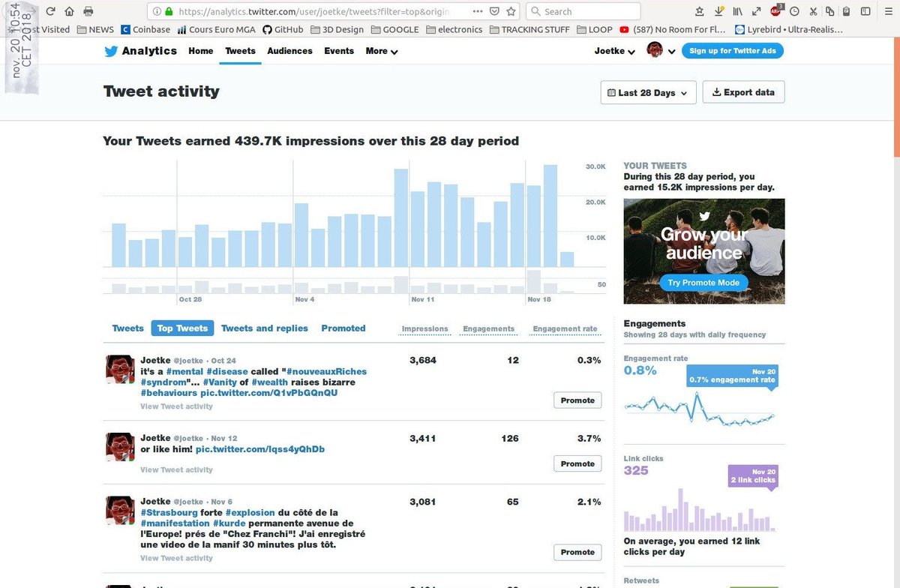Screen dimensions: 900x588
Task: Sort by Impressions column header
Action: pyautogui.click(x=425, y=329)
